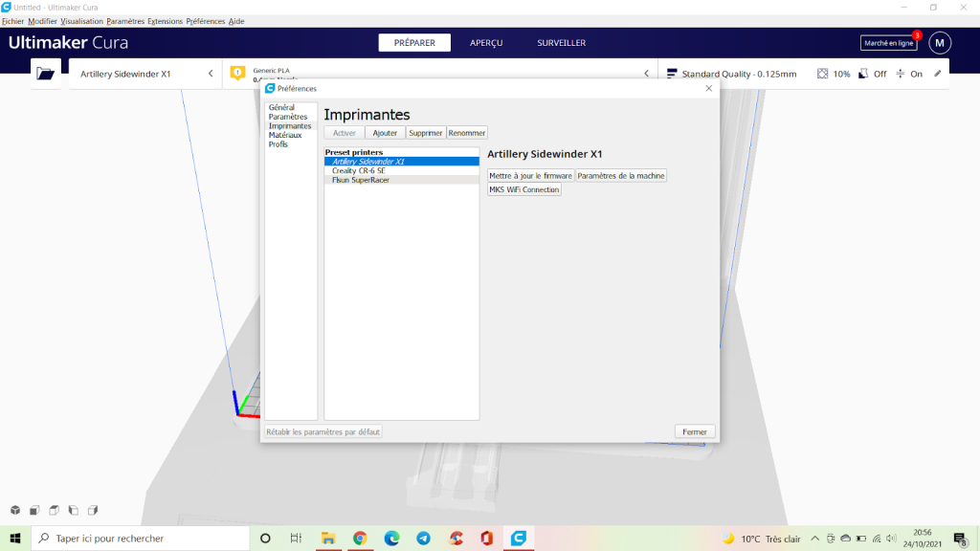The image size is (980, 551).
Task: Open Google Chrome from taskbar
Action: click(360, 538)
